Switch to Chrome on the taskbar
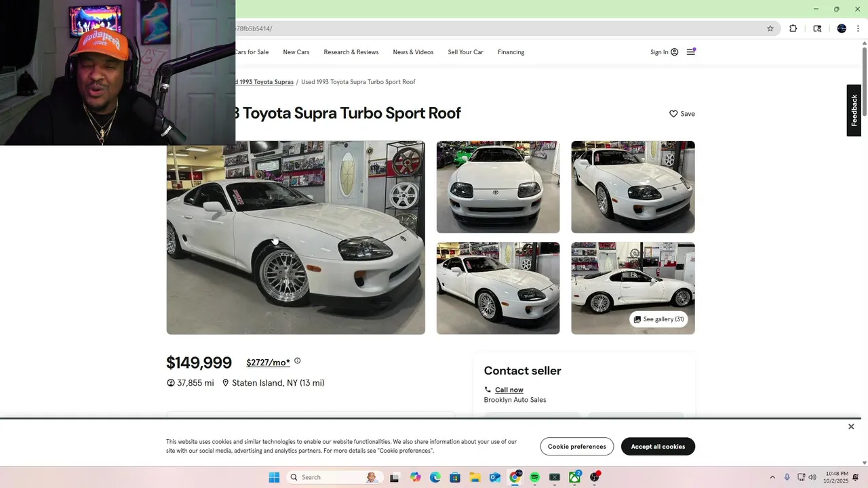868x488 pixels. point(515,477)
